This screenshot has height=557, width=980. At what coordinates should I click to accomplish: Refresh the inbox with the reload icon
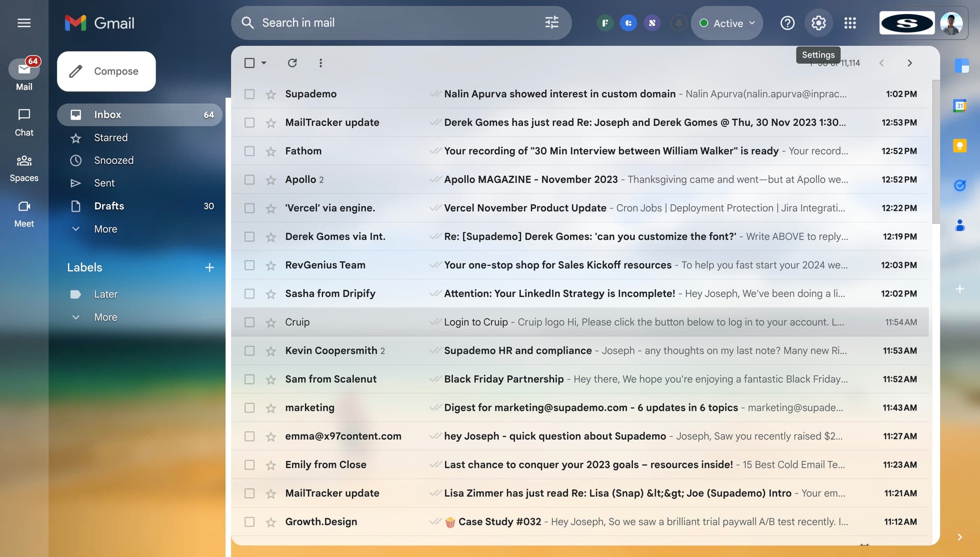coord(292,63)
